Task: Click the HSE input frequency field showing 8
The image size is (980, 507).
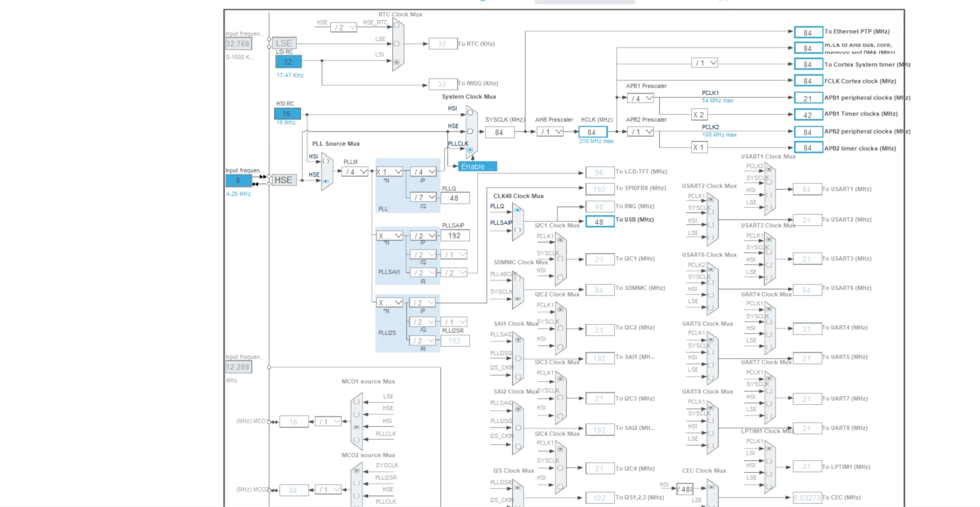Action: pyautogui.click(x=239, y=180)
